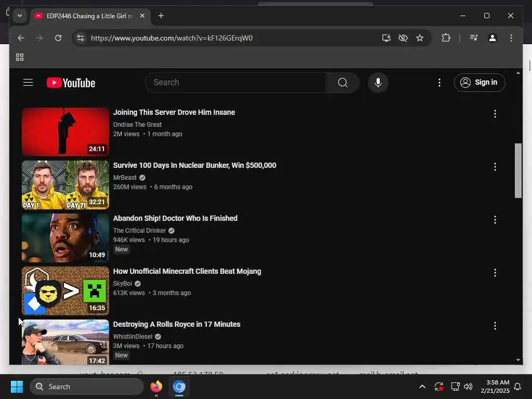Image resolution: width=532 pixels, height=399 pixels.
Task: Click title How Unofficial Minecraft Clients Beat Mojang
Action: (x=187, y=271)
